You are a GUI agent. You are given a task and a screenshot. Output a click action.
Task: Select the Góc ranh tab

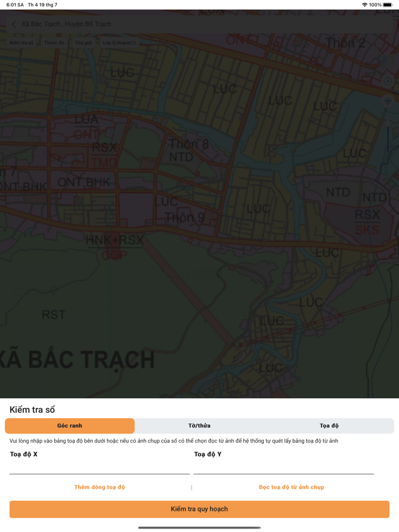pos(70,425)
